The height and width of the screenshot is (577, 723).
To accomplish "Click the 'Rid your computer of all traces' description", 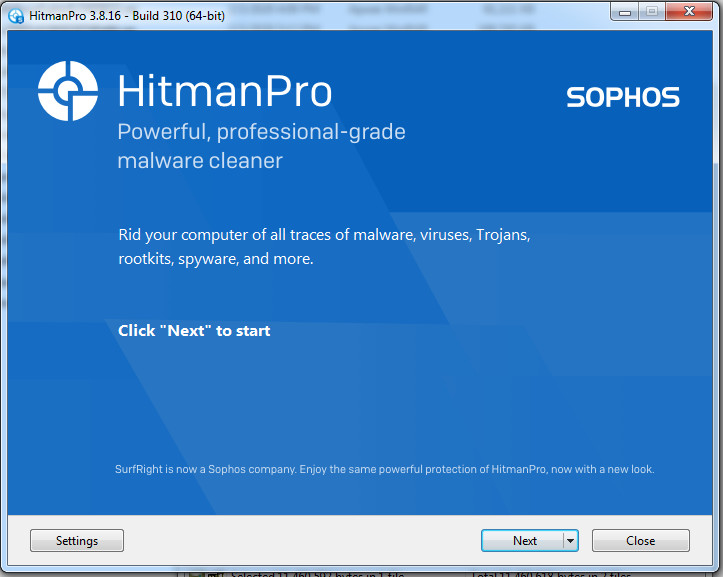I will click(x=324, y=247).
